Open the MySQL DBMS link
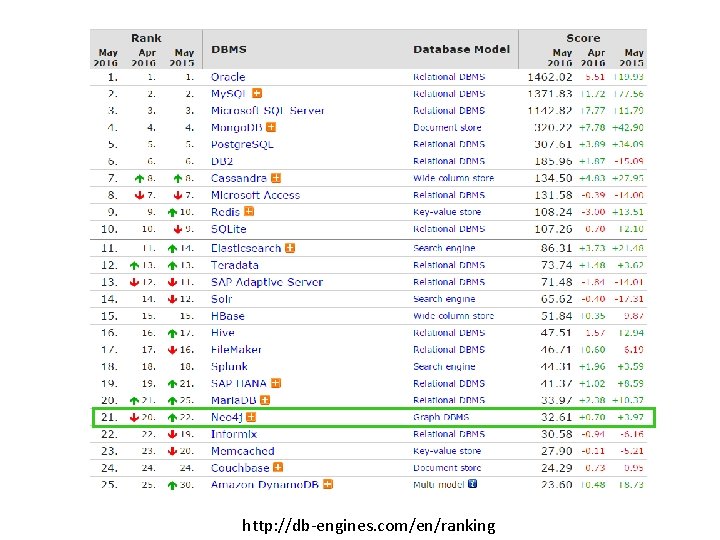 pyautogui.click(x=228, y=94)
